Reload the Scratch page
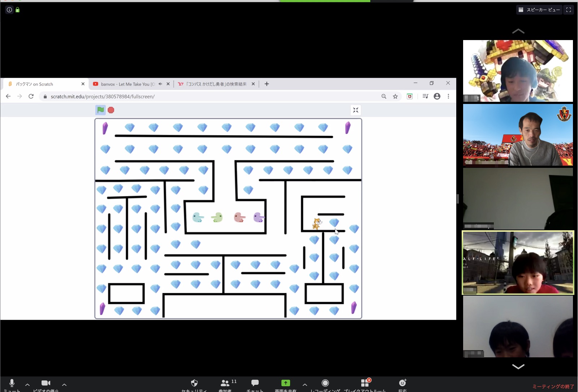 (31, 96)
